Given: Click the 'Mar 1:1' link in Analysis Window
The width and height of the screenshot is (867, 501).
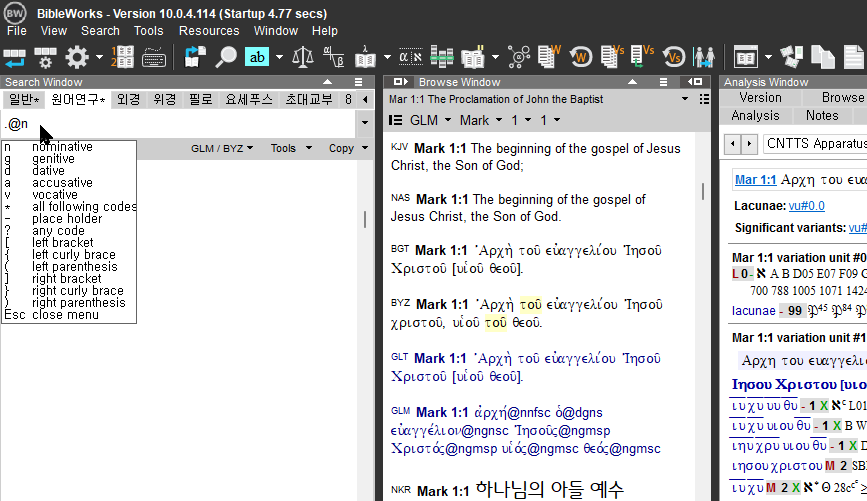Looking at the screenshot, I should (x=755, y=180).
